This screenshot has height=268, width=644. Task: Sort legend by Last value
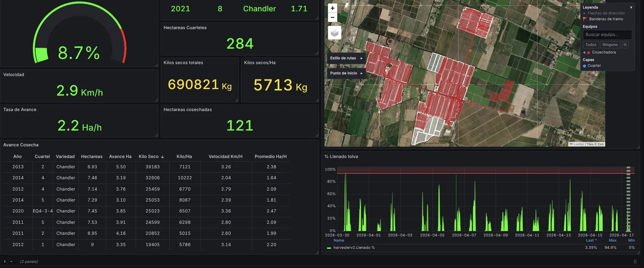tap(591, 241)
